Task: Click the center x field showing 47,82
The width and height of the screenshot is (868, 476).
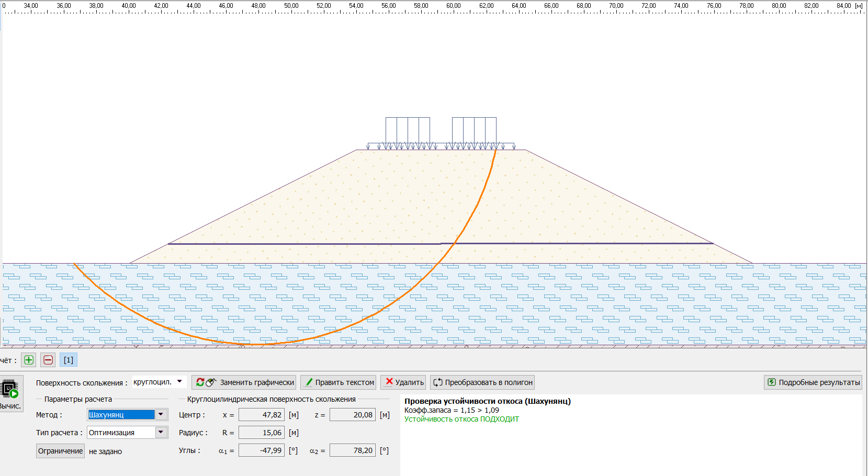Action: [262, 415]
